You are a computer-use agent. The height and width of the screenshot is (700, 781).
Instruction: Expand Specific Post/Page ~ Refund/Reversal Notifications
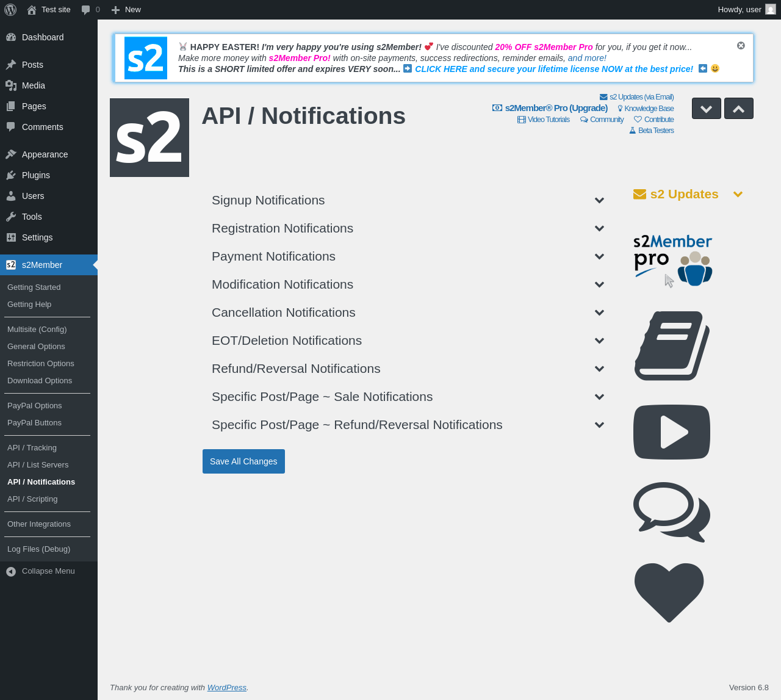408,425
